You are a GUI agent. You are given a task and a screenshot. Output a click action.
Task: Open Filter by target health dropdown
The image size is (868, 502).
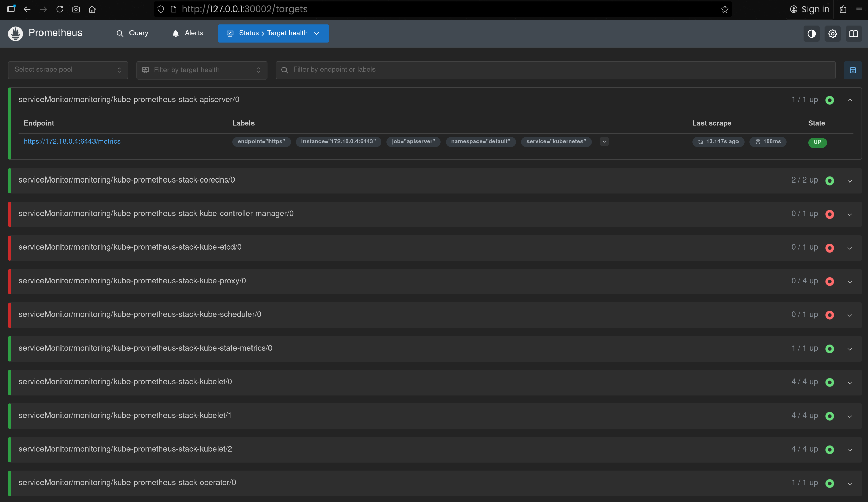[202, 70]
